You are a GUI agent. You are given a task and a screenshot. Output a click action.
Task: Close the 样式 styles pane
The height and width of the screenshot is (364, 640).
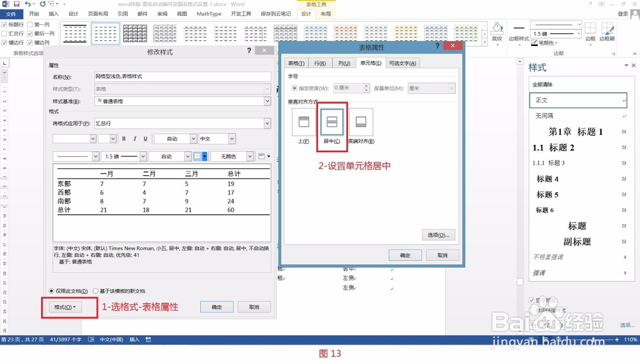(x=634, y=65)
